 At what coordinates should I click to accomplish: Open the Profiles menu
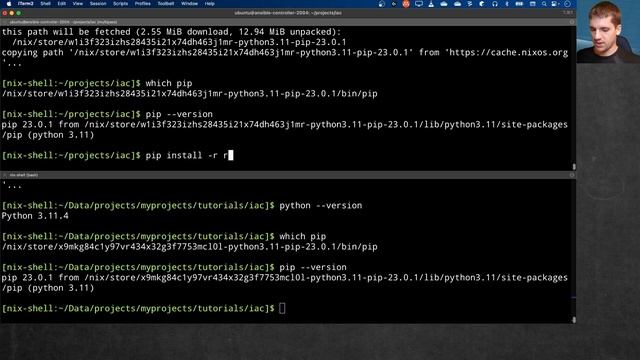coord(142,4)
